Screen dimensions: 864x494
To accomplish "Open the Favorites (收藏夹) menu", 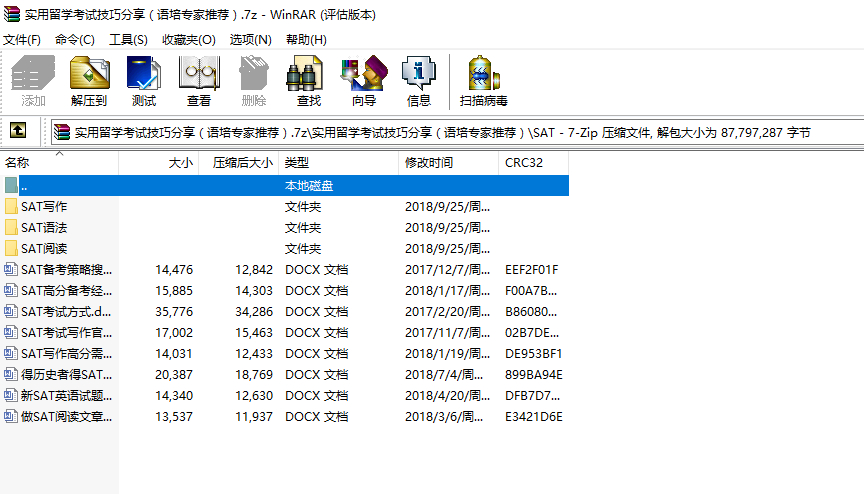I will click(x=189, y=40).
